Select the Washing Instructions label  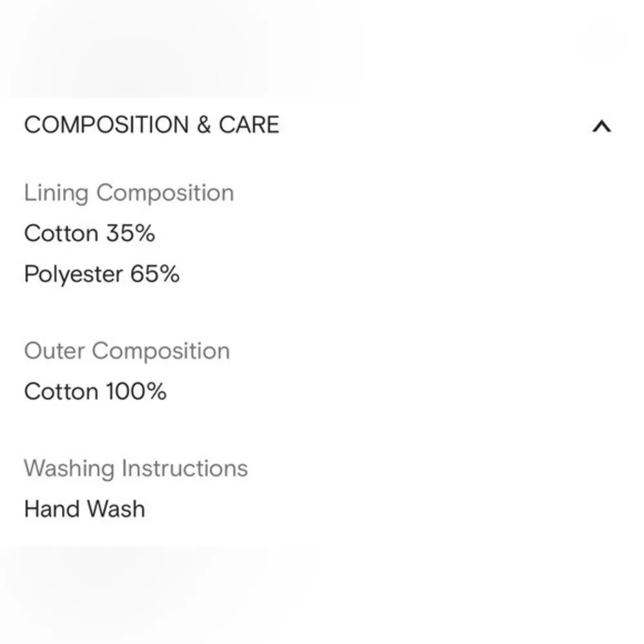pos(136,468)
